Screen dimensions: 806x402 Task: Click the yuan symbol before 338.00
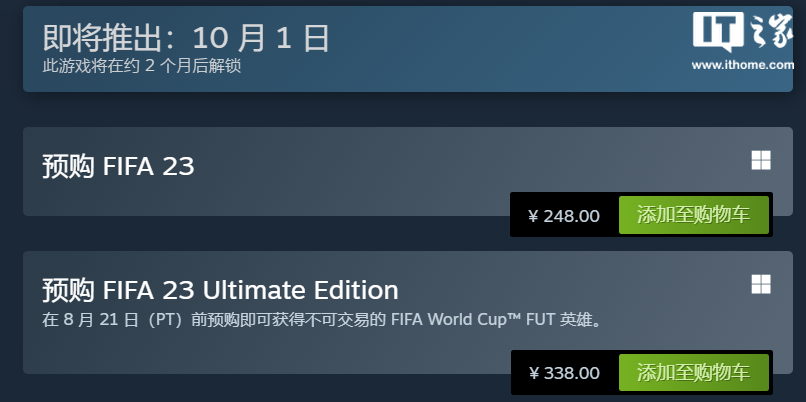(534, 373)
